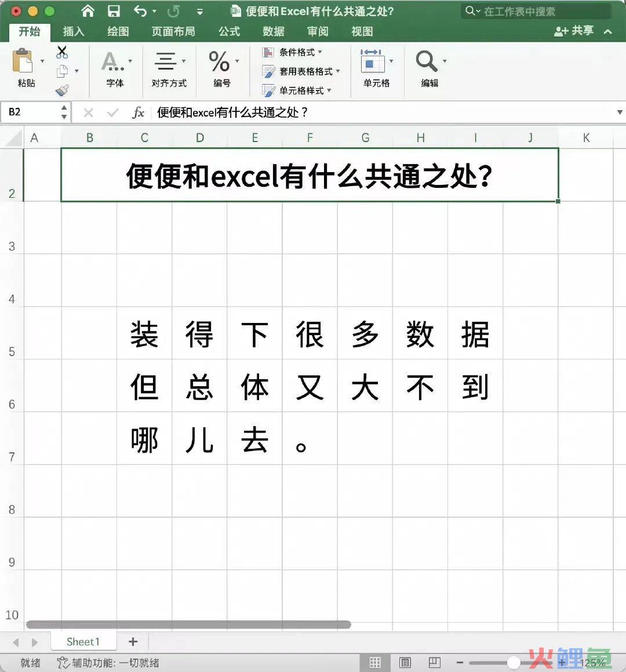
Task: Click the horizontal scrollbar
Action: [188, 625]
